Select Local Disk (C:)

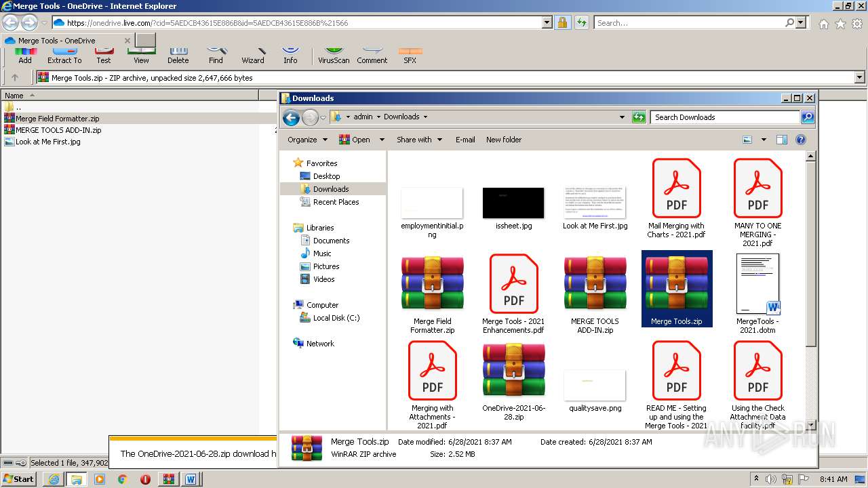coord(330,318)
